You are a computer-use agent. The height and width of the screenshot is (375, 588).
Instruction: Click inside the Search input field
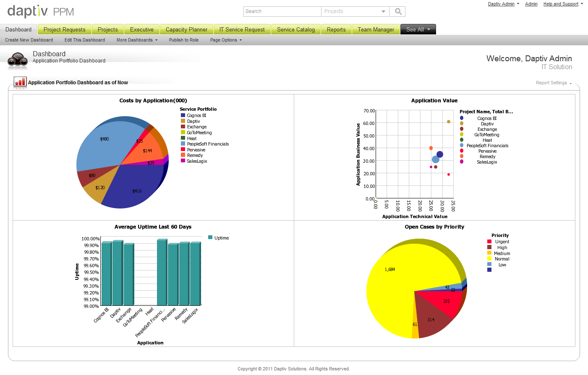[282, 11]
